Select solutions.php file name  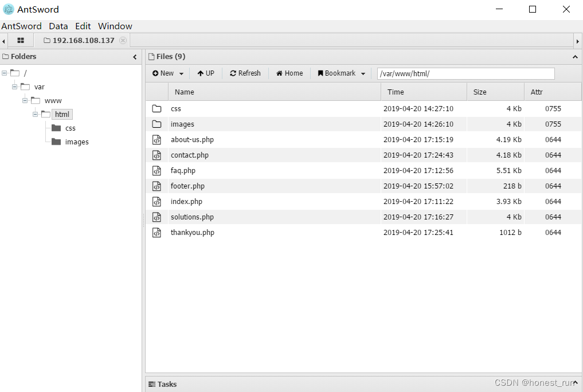(192, 217)
